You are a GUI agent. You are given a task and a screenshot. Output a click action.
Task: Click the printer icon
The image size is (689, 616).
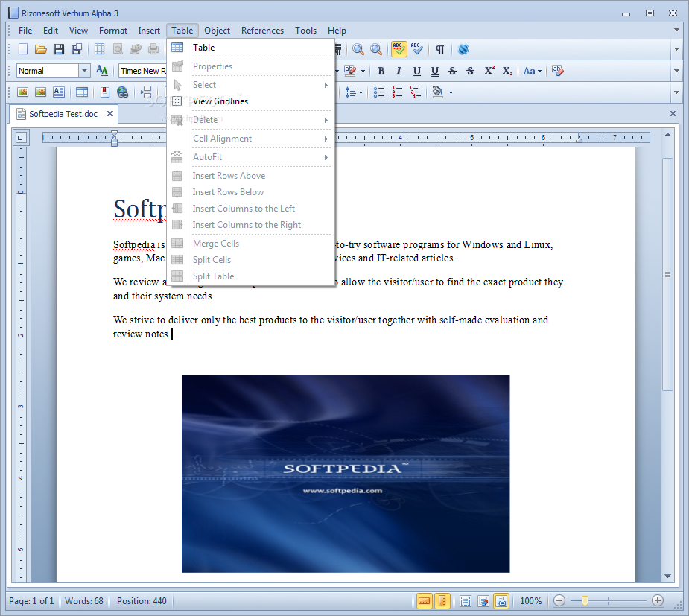[x=153, y=49]
